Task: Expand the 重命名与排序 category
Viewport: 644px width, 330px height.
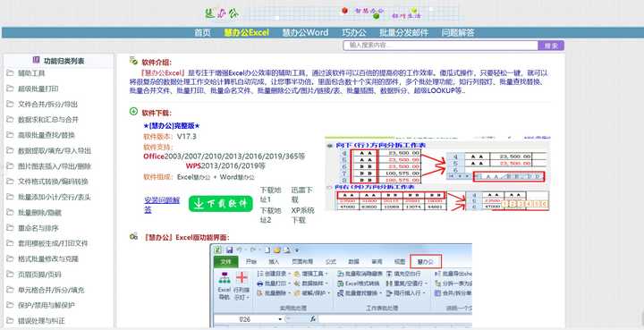Action: (38, 228)
